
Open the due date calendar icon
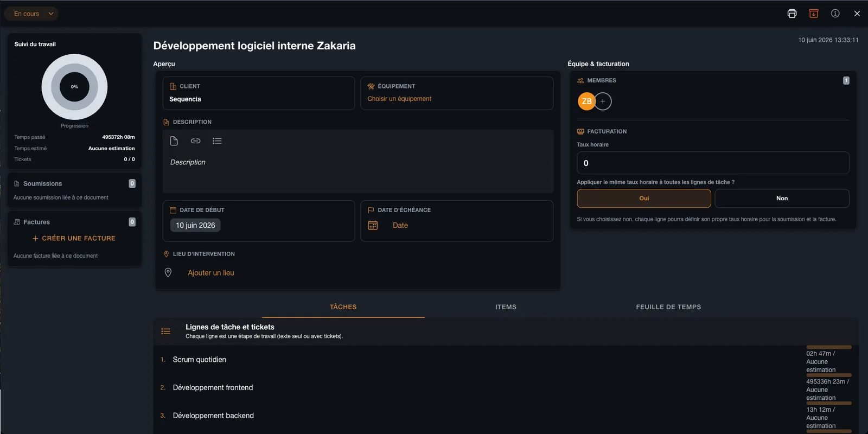373,225
